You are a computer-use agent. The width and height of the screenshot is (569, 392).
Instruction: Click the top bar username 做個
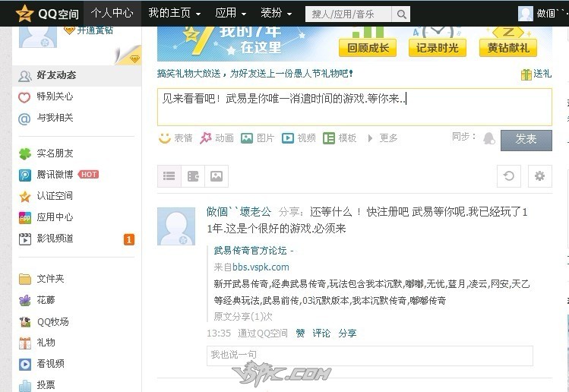pyautogui.click(x=553, y=14)
